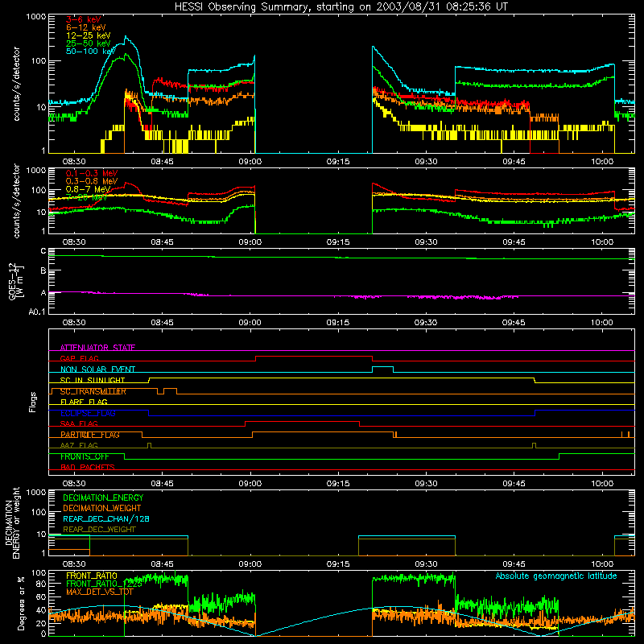Viewport: 644px width, 644px height.
Task: Click the 09:15 tick below the Flags panel
Action: [x=338, y=484]
